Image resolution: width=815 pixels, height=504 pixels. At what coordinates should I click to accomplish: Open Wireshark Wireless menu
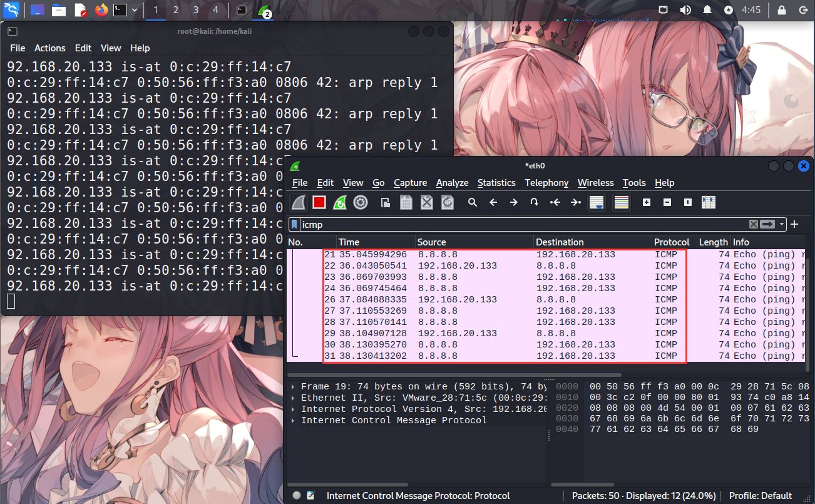coord(595,183)
